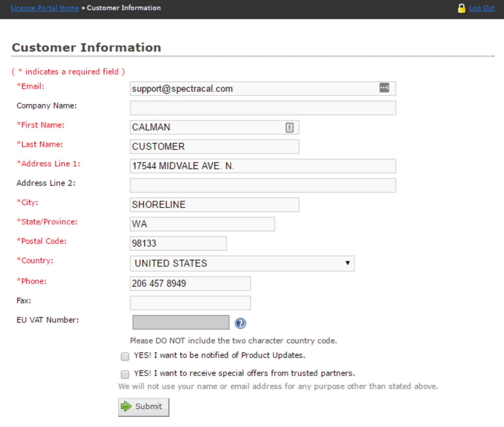Click the Customer Information page heading
Viewport: 504px width, 427px height.
click(86, 47)
